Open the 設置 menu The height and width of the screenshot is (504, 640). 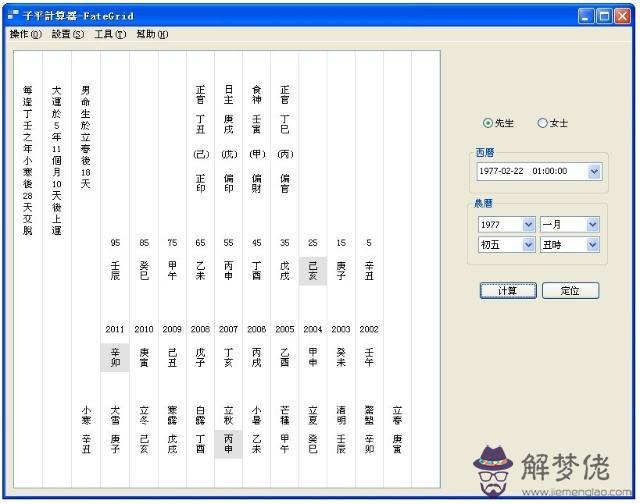click(x=67, y=34)
